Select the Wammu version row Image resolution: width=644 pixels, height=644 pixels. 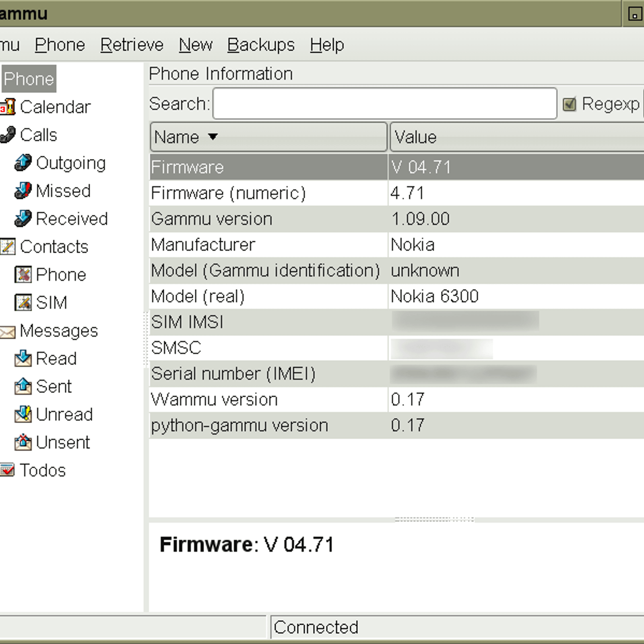tap(396, 399)
